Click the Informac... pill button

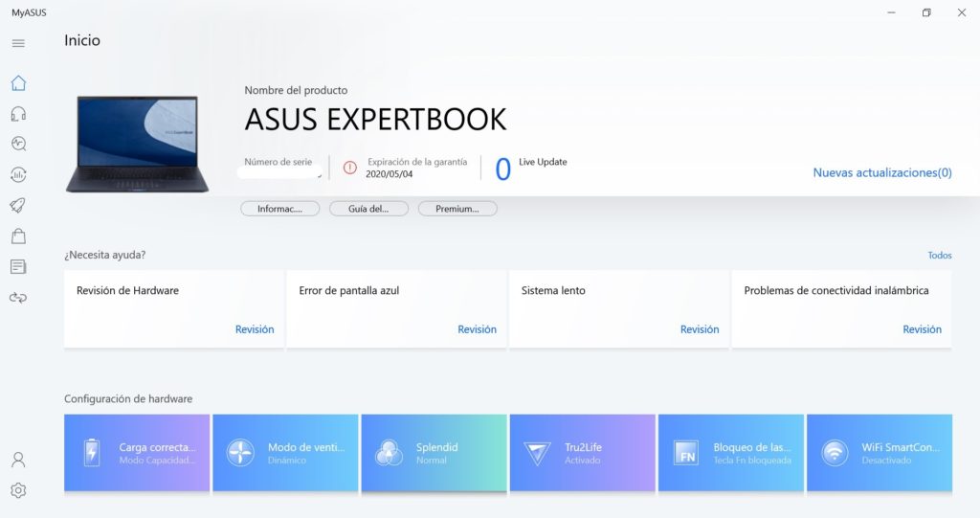pyautogui.click(x=279, y=209)
